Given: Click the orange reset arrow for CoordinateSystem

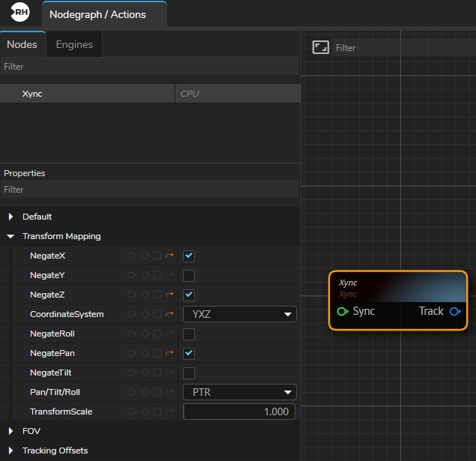Looking at the screenshot, I should click(169, 314).
